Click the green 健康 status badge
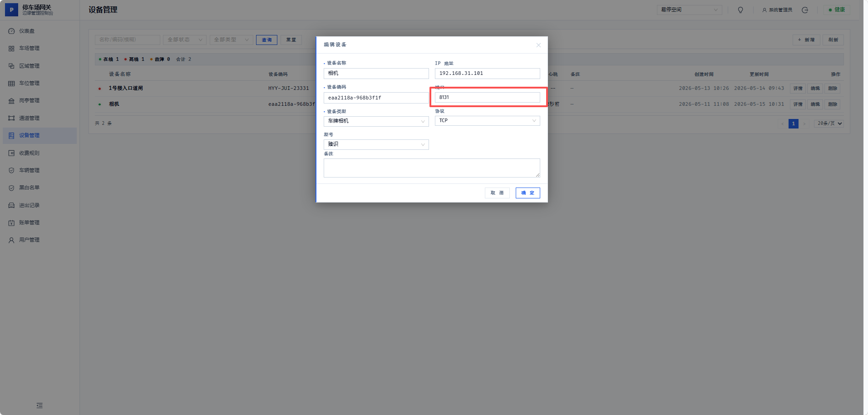Viewport: 868px width, 415px height. point(837,10)
